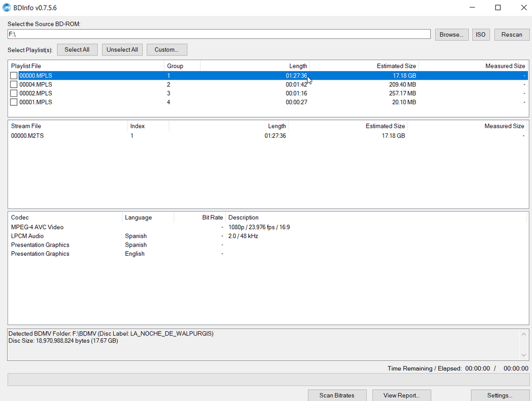Click the 1080p / 23.976 fps description
This screenshot has width=532, height=401.
pos(259,227)
